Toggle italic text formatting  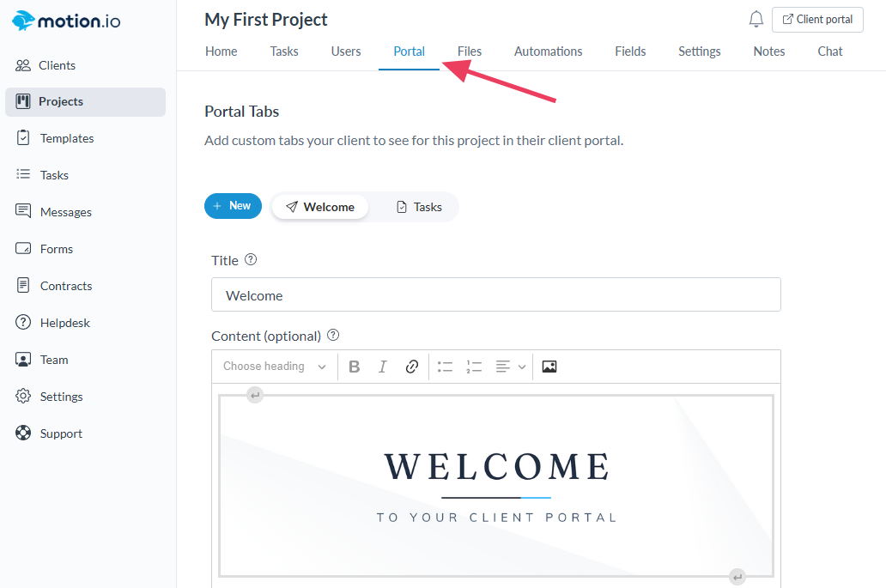pyautogui.click(x=383, y=367)
